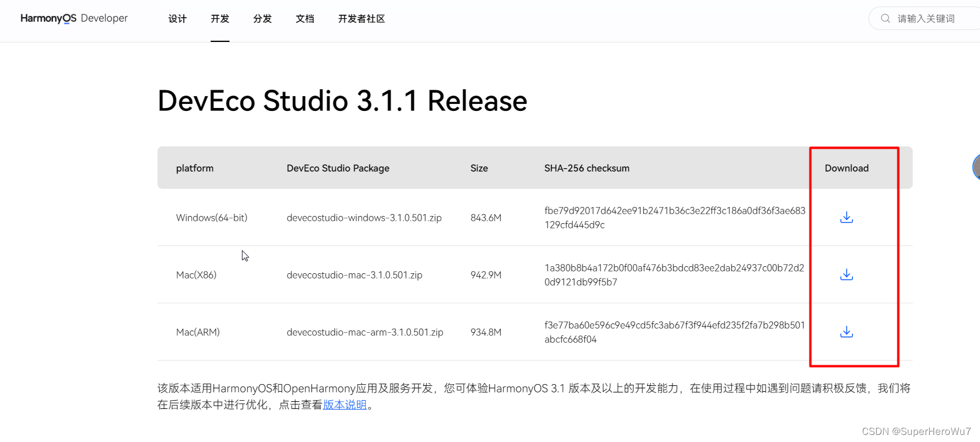Select the DevEco Studio 3.1.1 Release heading
980x442 pixels.
pos(342,101)
